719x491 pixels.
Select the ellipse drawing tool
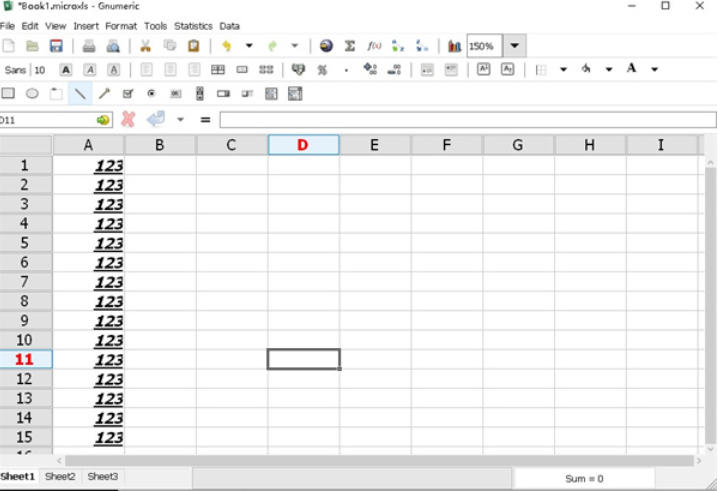32,94
